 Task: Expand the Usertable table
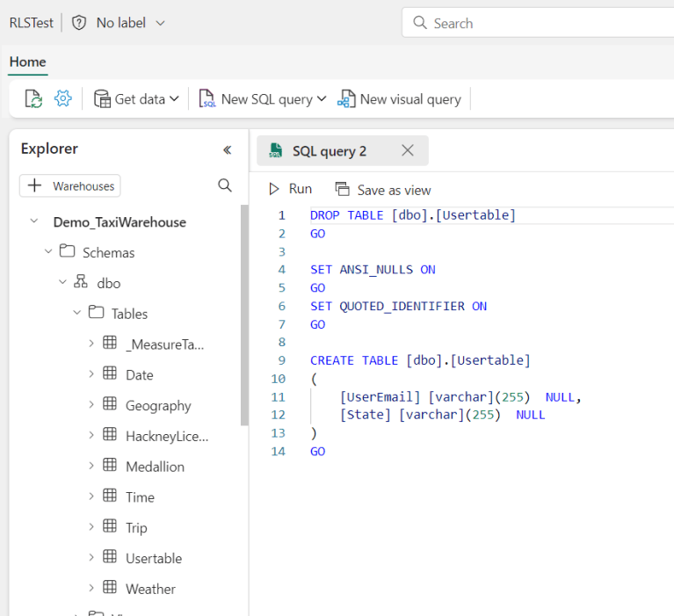click(91, 557)
